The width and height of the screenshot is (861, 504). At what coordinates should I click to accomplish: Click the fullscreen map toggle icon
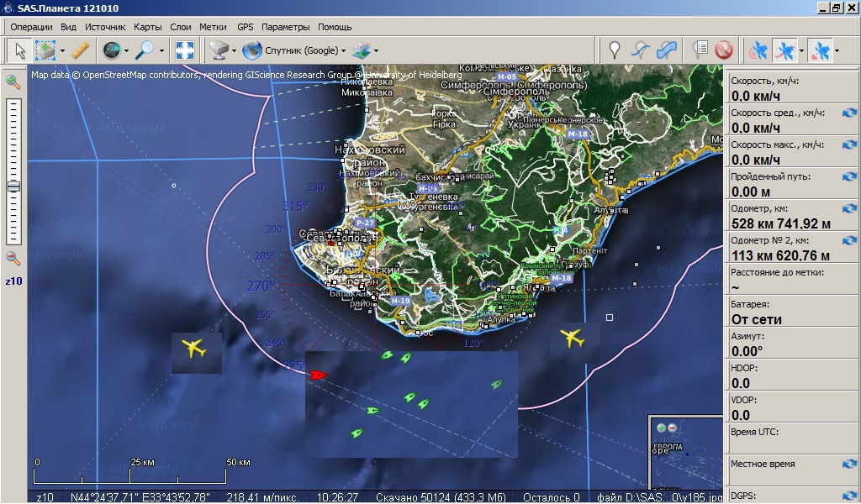(184, 50)
